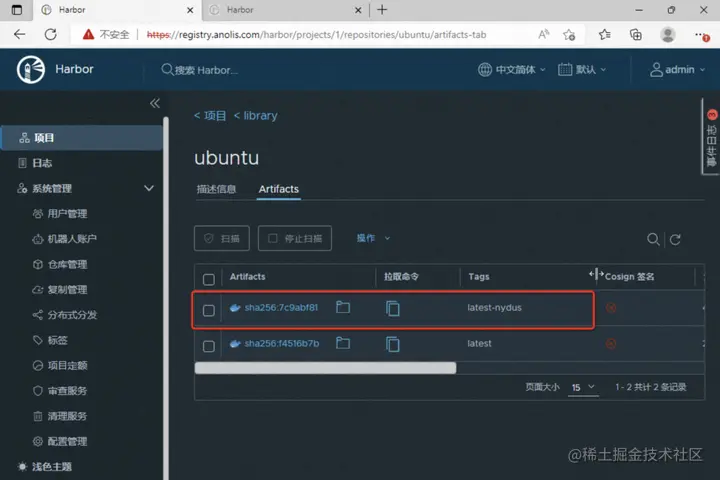The height and width of the screenshot is (480, 720).
Task: Click the Artifacts column header
Action: (248, 277)
